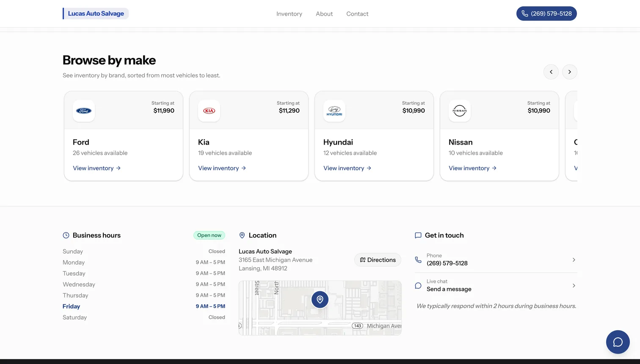Click '12 vehicles available' text

click(350, 153)
